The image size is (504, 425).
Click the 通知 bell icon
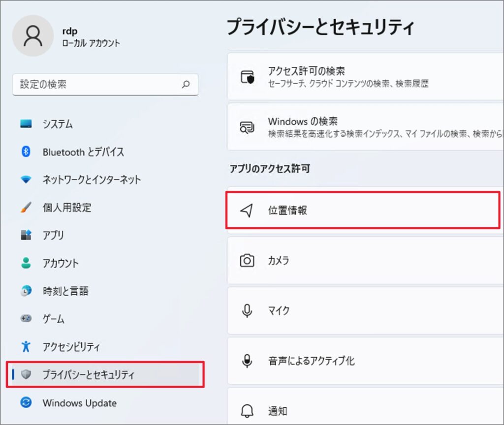pyautogui.click(x=247, y=410)
